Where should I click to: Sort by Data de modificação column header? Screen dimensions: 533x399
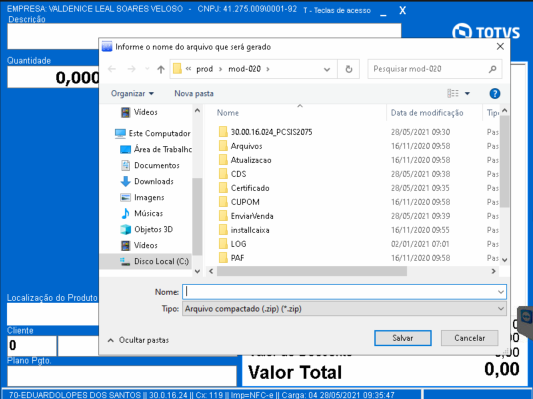(x=427, y=113)
